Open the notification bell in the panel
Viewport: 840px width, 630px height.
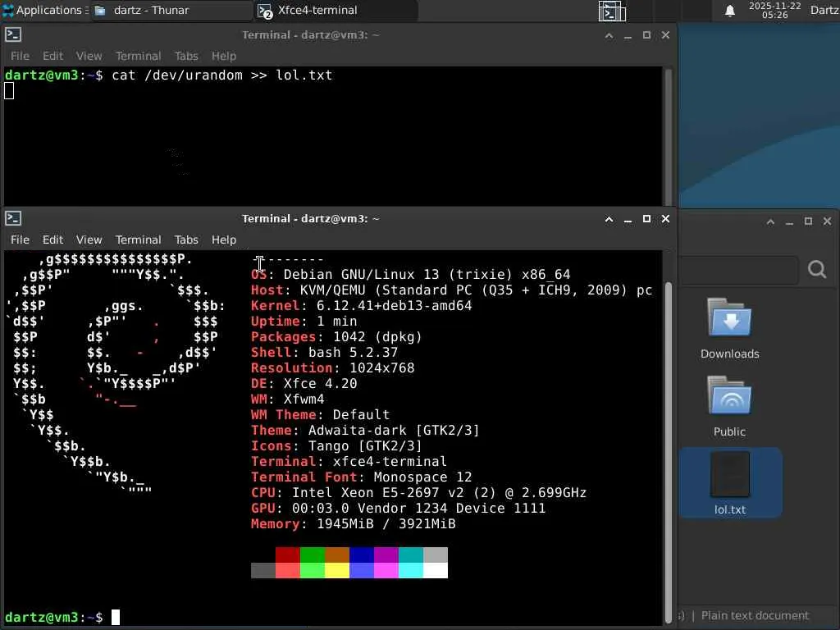coord(729,11)
